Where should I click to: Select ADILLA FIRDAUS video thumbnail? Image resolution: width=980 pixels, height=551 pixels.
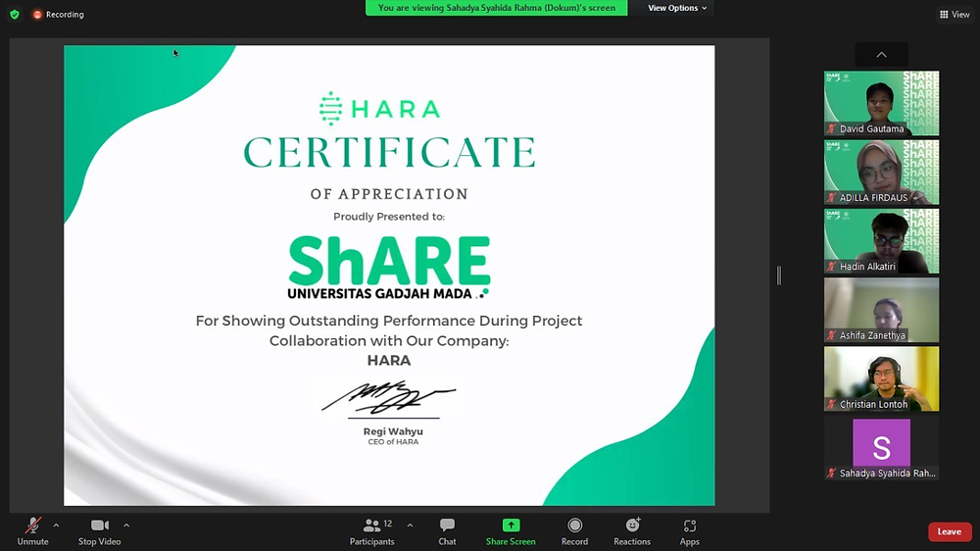pyautogui.click(x=881, y=172)
